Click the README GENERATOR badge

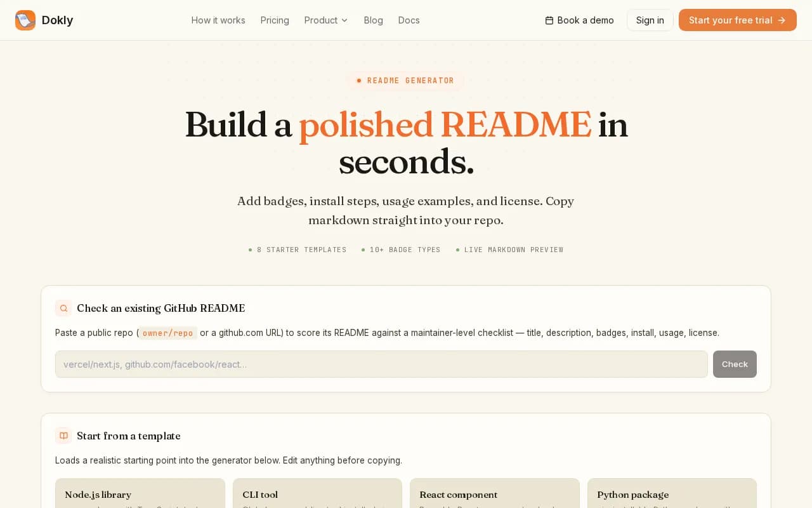click(x=405, y=81)
